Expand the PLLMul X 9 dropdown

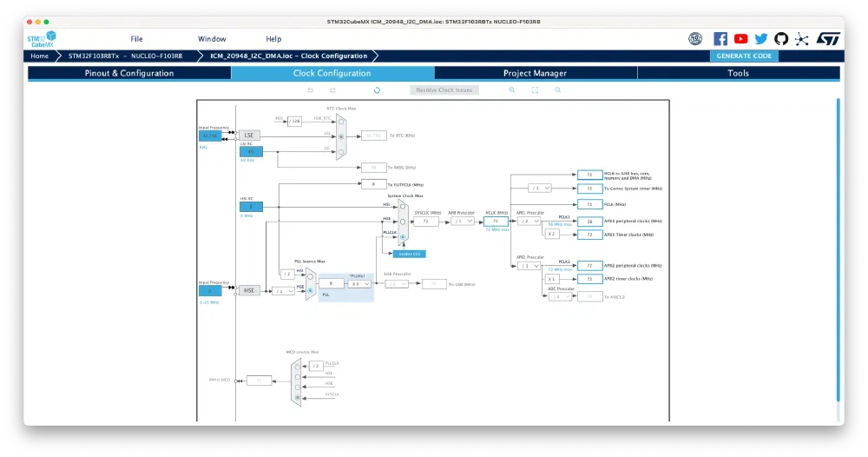point(360,283)
